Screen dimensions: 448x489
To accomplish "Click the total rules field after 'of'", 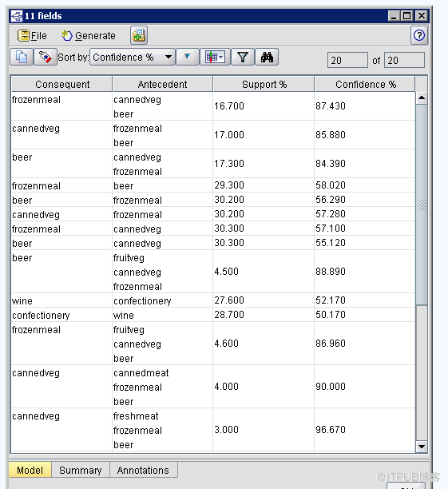I will pyautogui.click(x=404, y=60).
